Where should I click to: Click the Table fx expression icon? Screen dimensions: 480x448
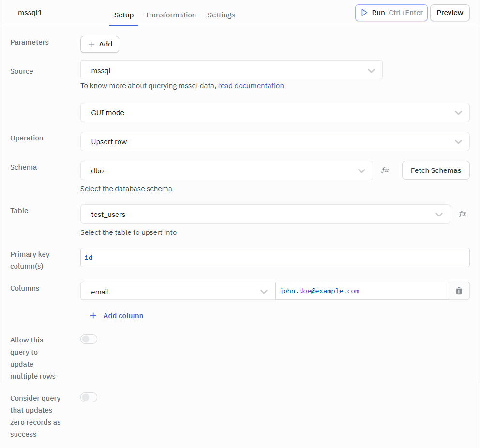[462, 214]
